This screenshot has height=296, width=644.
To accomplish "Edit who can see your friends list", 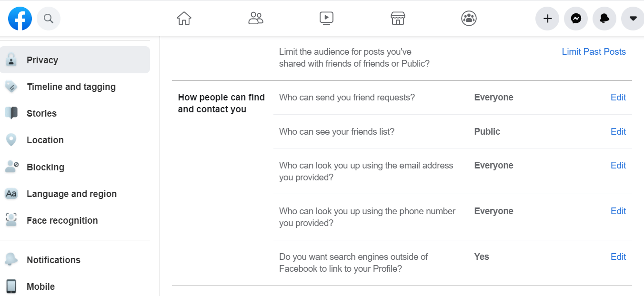I will [x=618, y=132].
